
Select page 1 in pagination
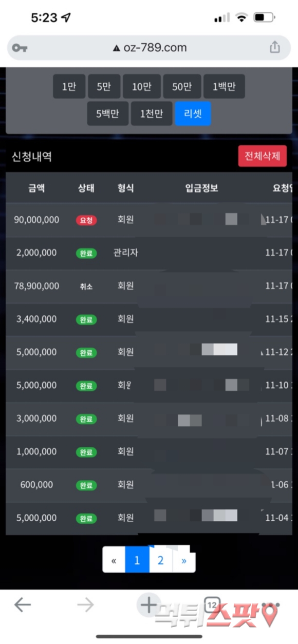pos(137,560)
